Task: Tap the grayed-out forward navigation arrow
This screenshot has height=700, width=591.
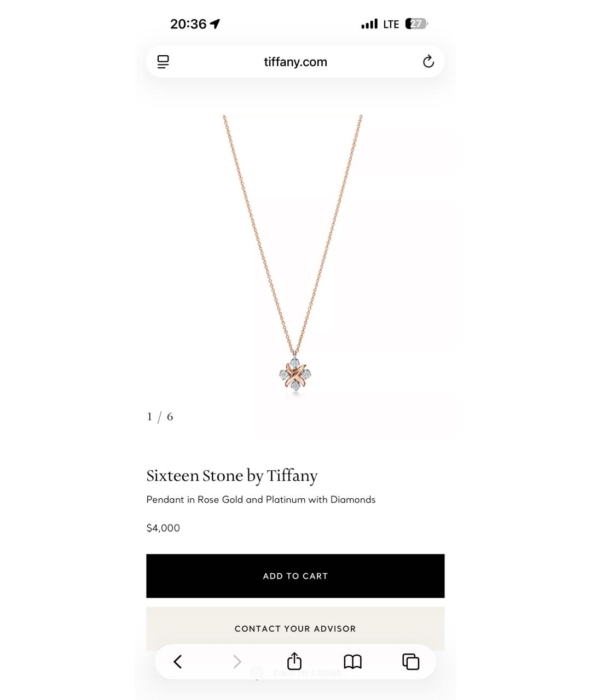Action: tap(237, 662)
